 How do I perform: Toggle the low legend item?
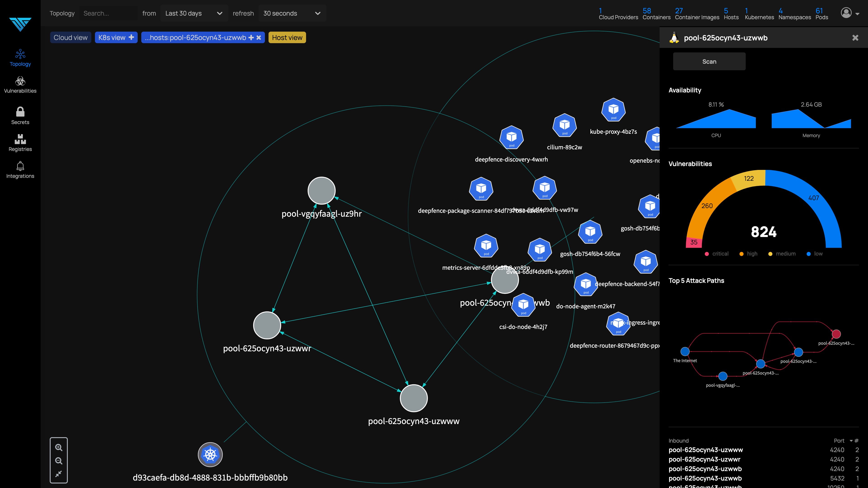(x=814, y=253)
